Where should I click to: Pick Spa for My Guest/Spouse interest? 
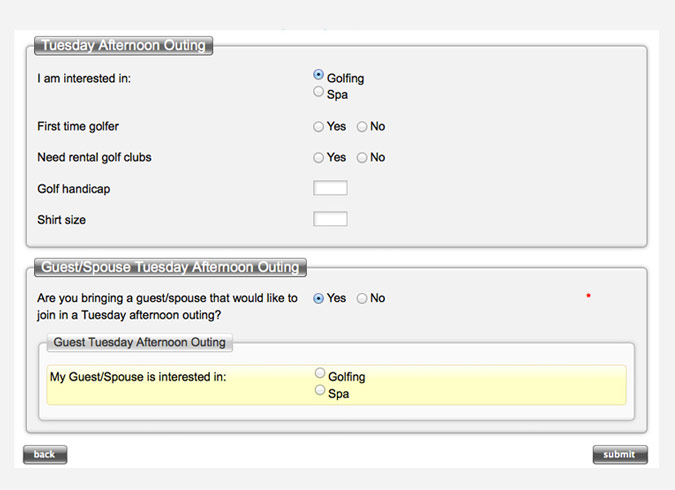pyautogui.click(x=320, y=391)
